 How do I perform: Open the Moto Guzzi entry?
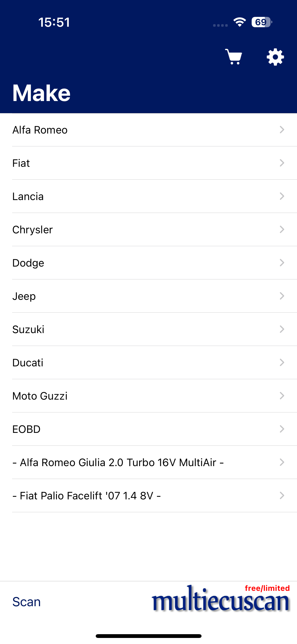[40, 396]
